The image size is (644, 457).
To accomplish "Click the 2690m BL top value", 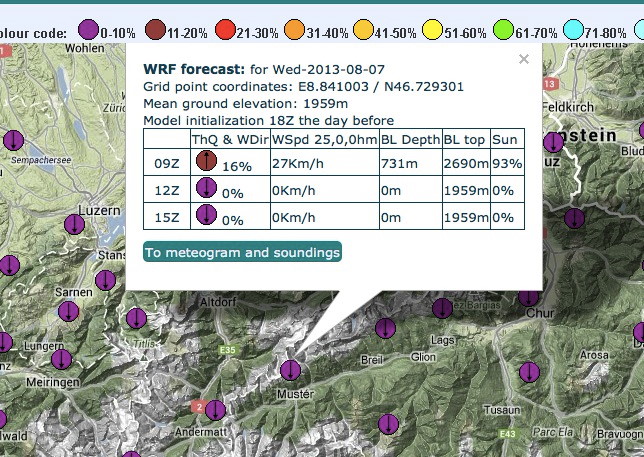I will 466,163.
